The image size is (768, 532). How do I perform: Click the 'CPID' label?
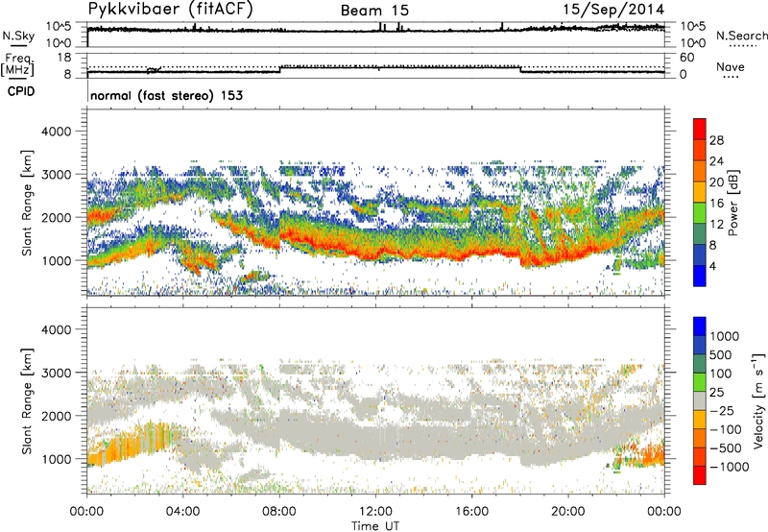21,91
